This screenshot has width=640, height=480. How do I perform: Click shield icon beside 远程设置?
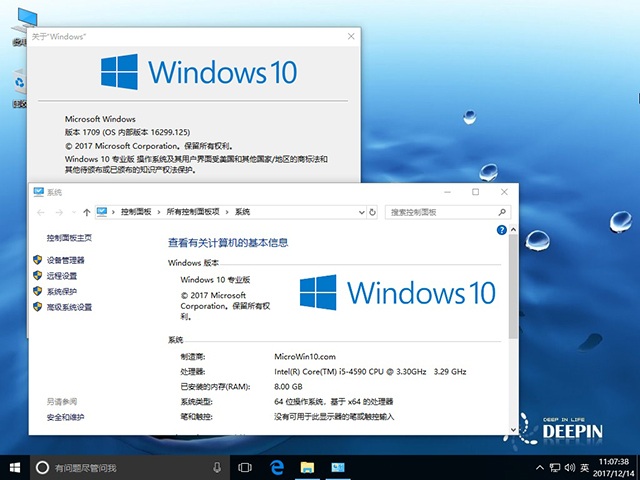38,276
